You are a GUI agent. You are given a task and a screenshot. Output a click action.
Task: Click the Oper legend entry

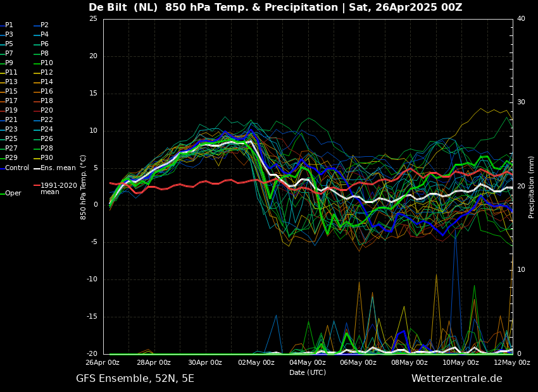point(11,193)
